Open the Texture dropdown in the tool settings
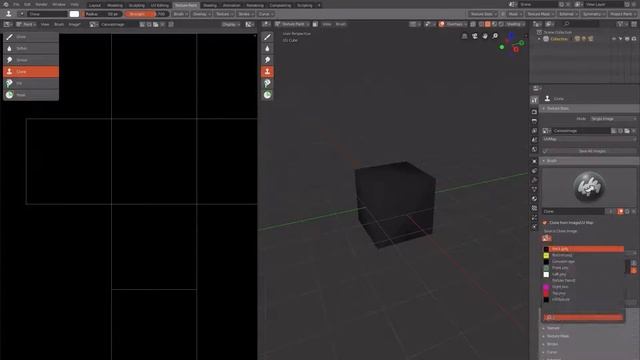The height and width of the screenshot is (360, 640). click(224, 14)
